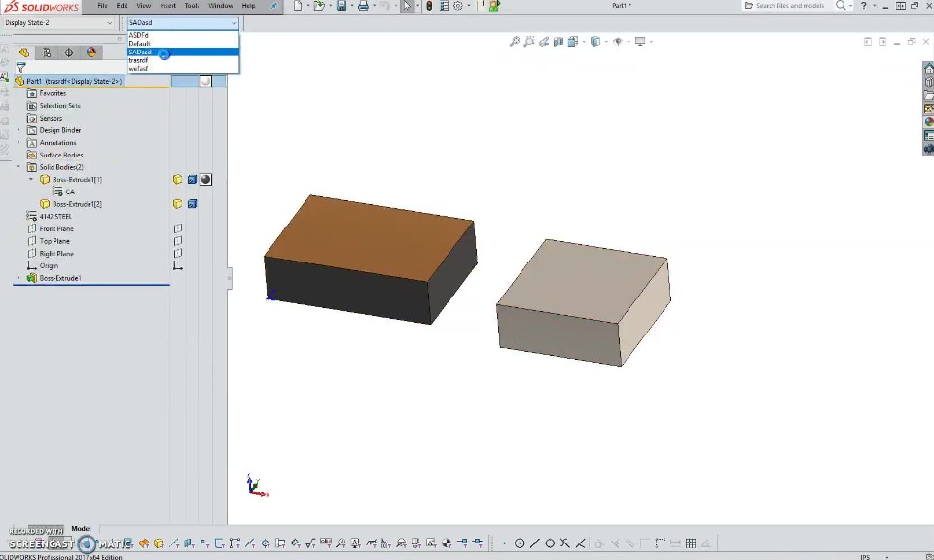The image size is (934, 560).
Task: Open the Options gear icon
Action: pyautogui.click(x=458, y=6)
